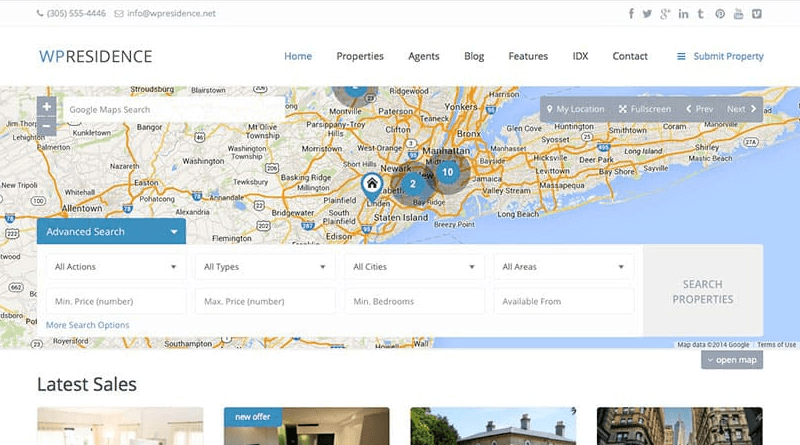Focus the Max. Price field
The image size is (800, 445).
265,302
